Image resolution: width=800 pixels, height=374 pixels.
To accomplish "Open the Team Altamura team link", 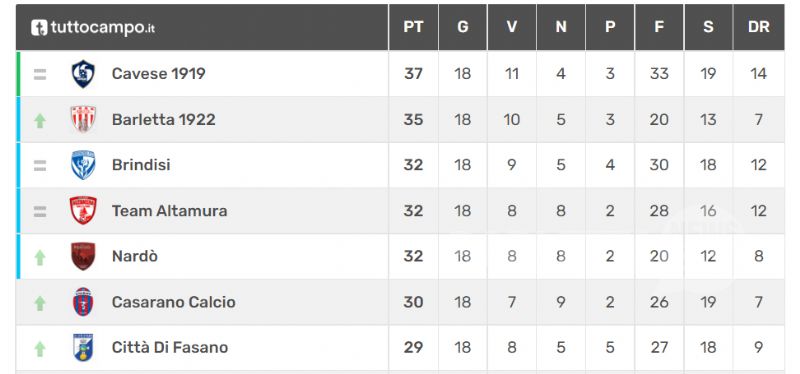I will tap(169, 211).
